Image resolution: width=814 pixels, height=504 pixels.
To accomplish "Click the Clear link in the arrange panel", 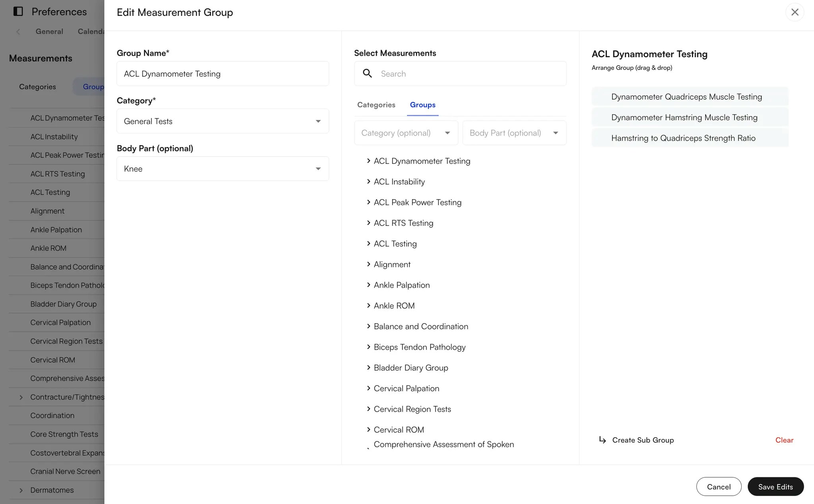I will (784, 440).
